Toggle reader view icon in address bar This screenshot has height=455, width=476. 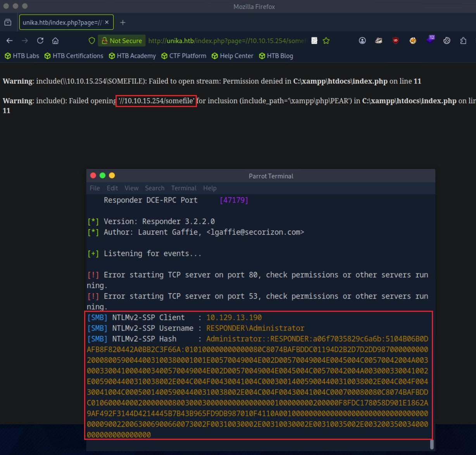(x=314, y=41)
